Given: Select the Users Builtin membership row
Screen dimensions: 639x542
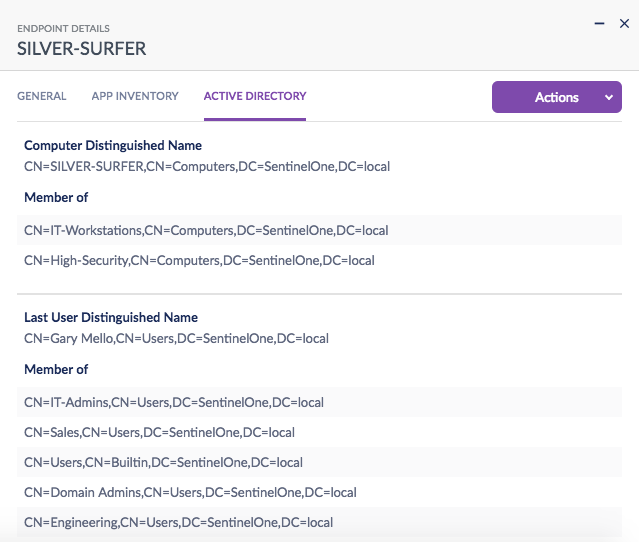Looking at the screenshot, I should pos(163,462).
